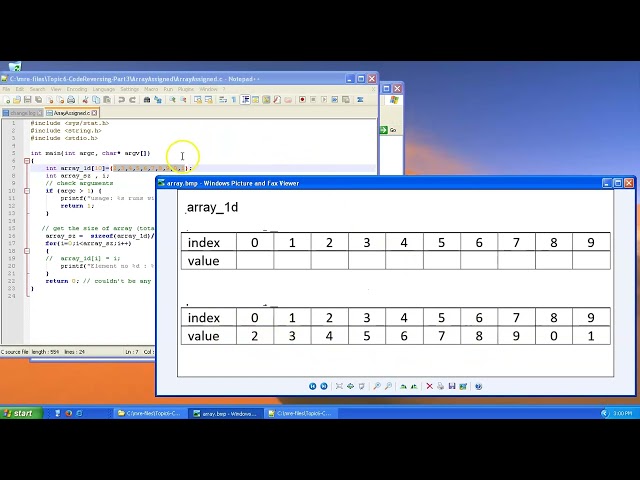
Task: Delete the image with the red X icon
Action: pyautogui.click(x=429, y=386)
